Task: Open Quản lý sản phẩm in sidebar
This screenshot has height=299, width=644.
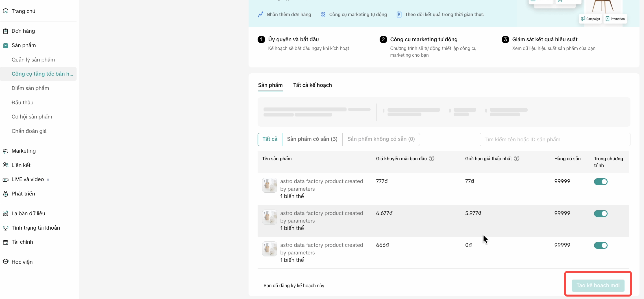Action: [33, 60]
